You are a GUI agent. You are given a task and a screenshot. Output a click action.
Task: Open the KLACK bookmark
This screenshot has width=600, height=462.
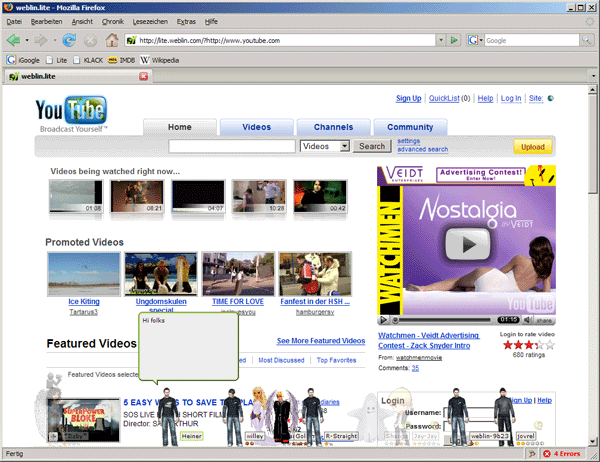point(88,60)
